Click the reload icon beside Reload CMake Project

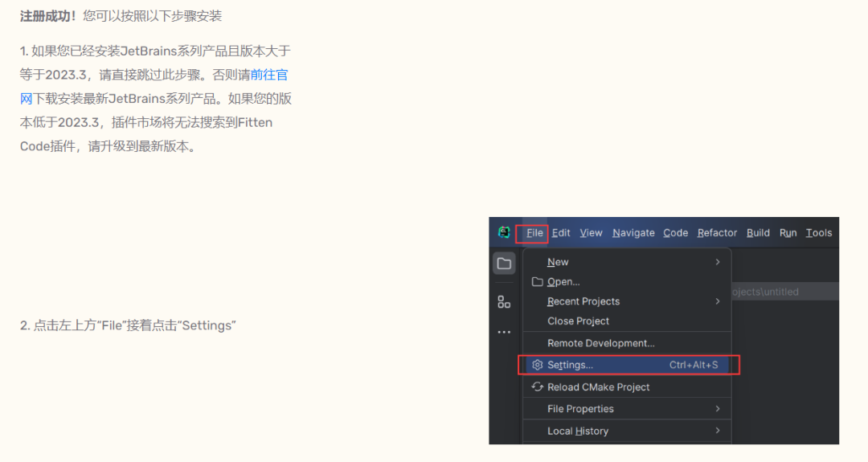click(537, 386)
